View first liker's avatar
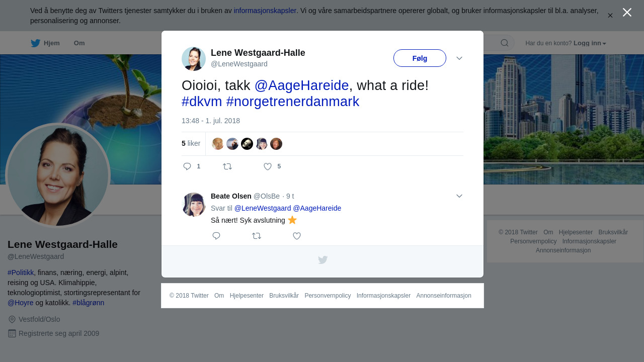Screen dimensions: 644x362 click(218, 144)
